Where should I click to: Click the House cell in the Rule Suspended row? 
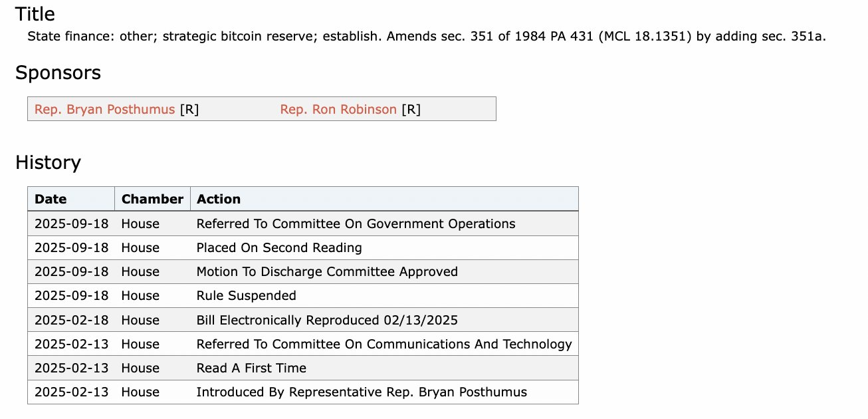tap(140, 295)
